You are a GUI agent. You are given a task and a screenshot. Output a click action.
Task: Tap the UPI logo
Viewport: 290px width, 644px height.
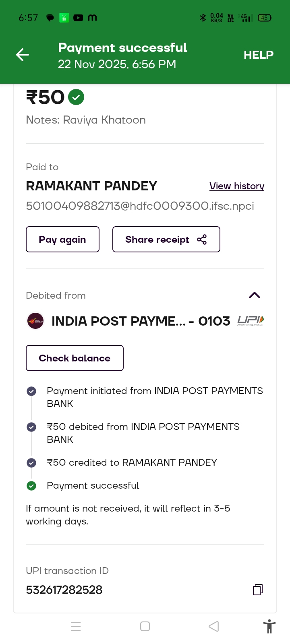click(x=251, y=320)
